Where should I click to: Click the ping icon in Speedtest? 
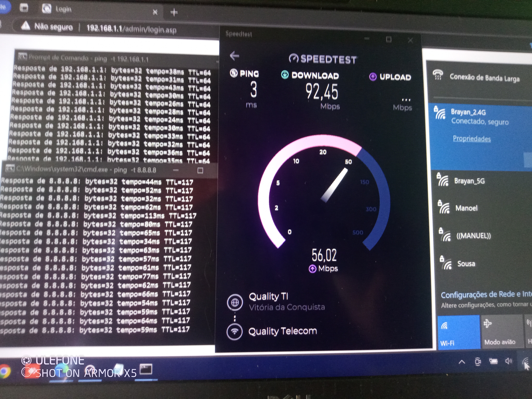click(x=234, y=73)
